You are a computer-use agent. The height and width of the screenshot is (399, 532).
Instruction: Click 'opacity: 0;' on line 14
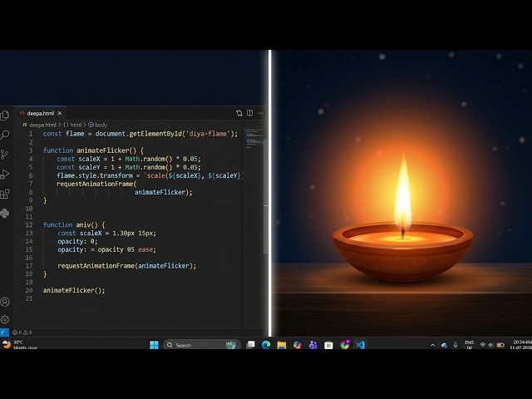pos(77,241)
